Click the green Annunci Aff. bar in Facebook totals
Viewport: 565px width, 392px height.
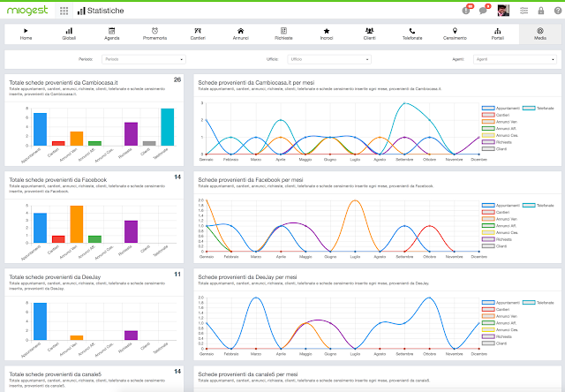pyautogui.click(x=94, y=239)
